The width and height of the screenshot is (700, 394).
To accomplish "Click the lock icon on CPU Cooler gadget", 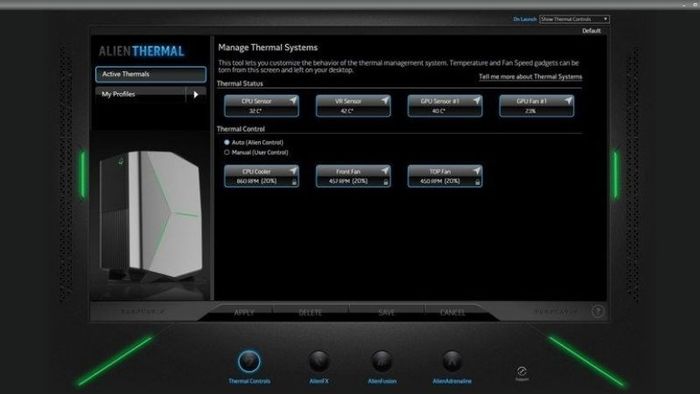I will (294, 182).
